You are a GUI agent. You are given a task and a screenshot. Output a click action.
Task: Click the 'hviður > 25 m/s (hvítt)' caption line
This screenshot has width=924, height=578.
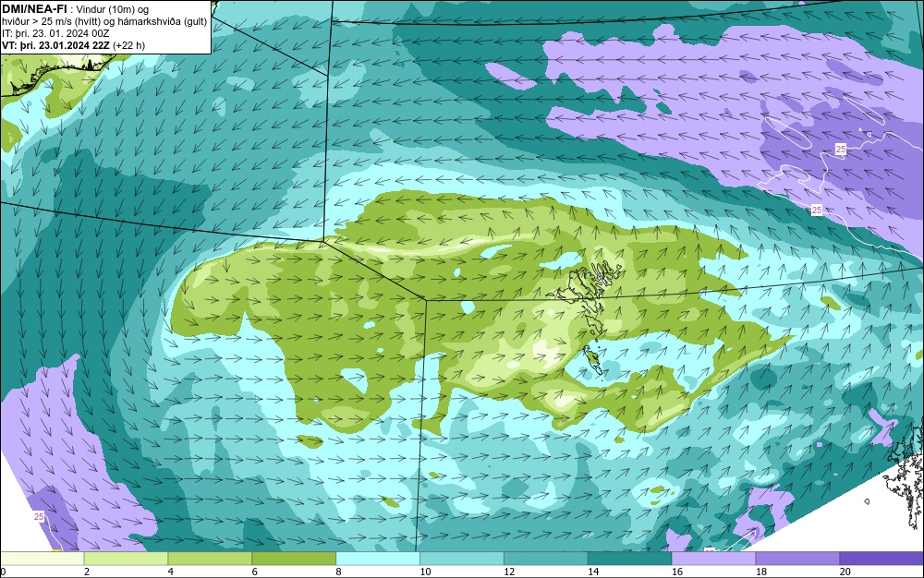(x=51, y=22)
